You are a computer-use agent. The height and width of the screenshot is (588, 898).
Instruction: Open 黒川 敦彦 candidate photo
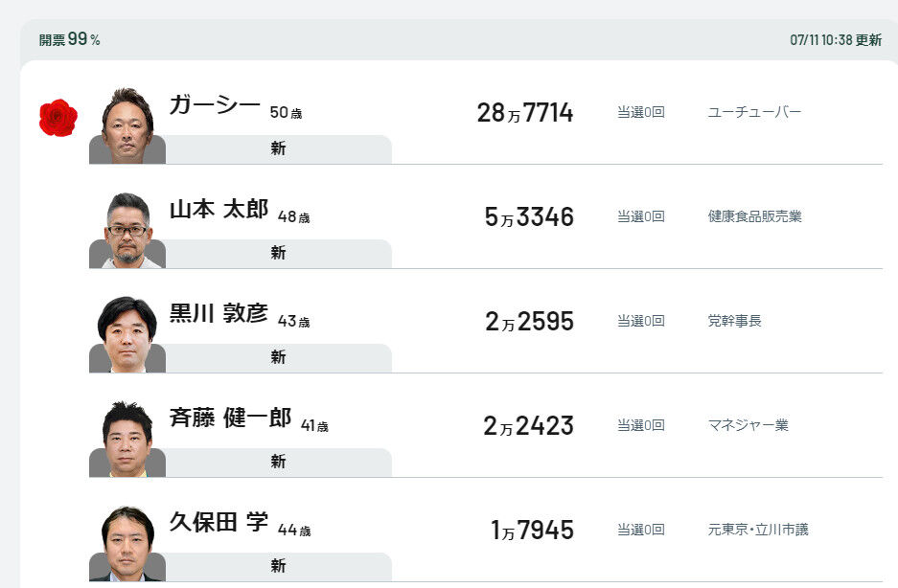(127, 334)
